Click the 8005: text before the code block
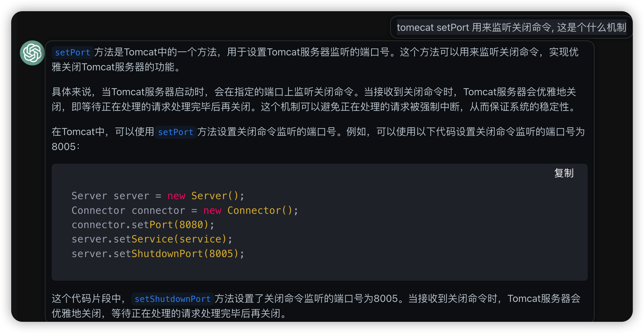Viewport: 644px width, 333px height. 65,147
